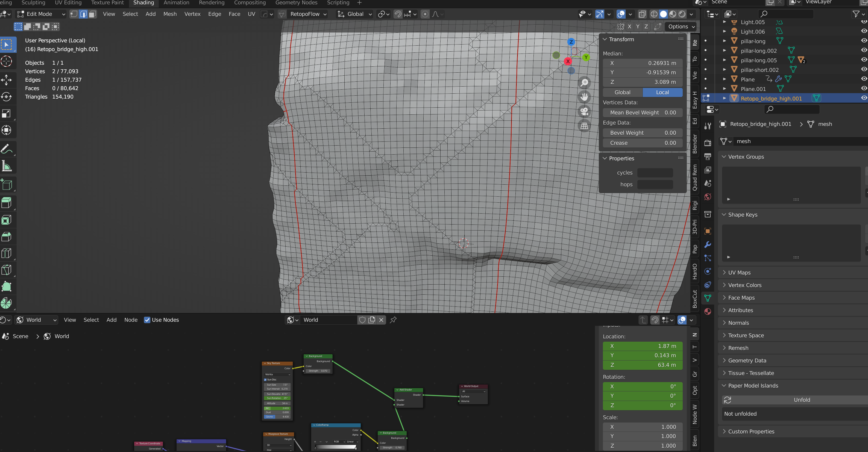Open the viewport Options button
This screenshot has width=868, height=452.
[x=681, y=26]
